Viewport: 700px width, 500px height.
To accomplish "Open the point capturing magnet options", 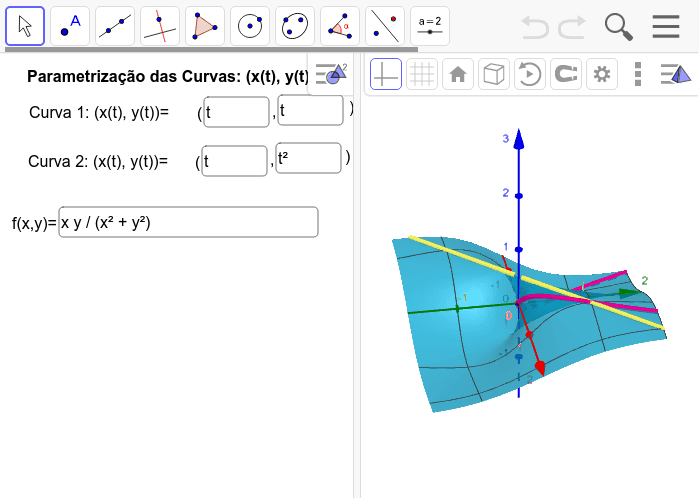I will (x=566, y=74).
